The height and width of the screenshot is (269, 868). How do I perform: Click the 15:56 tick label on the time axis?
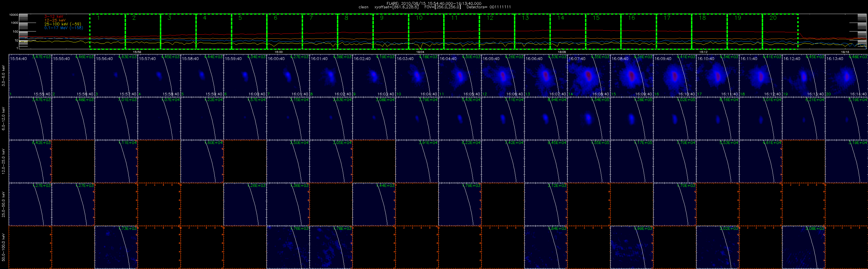(x=137, y=52)
